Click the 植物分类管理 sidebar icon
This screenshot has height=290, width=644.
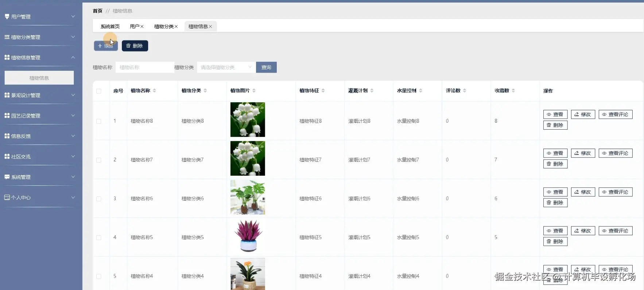click(7, 37)
